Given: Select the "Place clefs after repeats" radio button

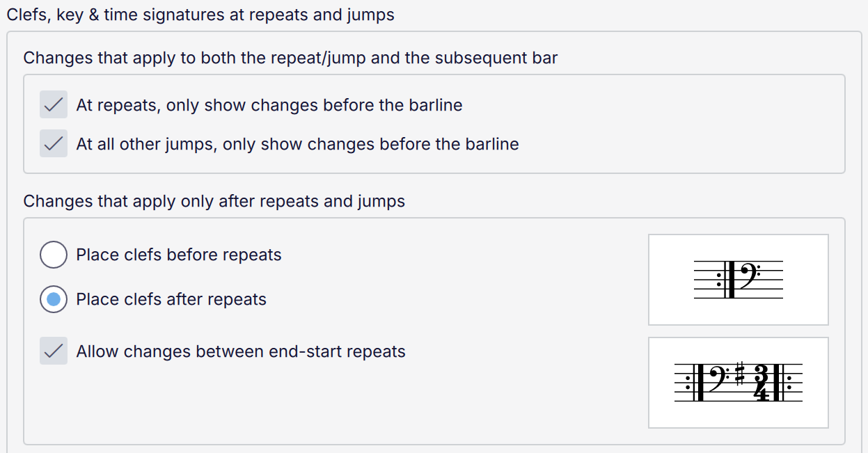Looking at the screenshot, I should click(x=54, y=299).
